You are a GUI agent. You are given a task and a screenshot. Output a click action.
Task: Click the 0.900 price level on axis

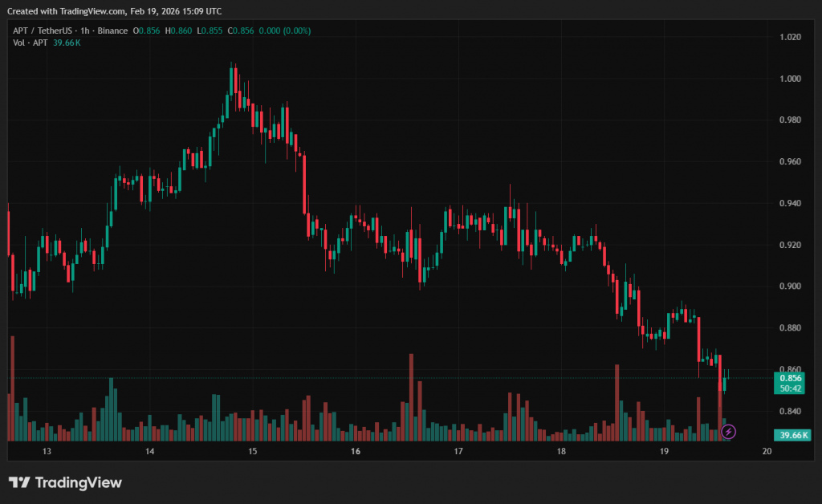tap(791, 287)
